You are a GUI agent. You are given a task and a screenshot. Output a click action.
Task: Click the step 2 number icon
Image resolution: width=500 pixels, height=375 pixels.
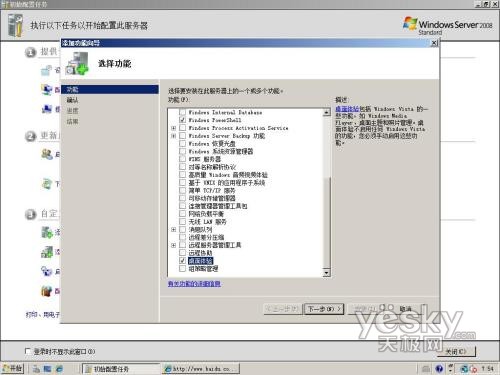click(x=30, y=136)
